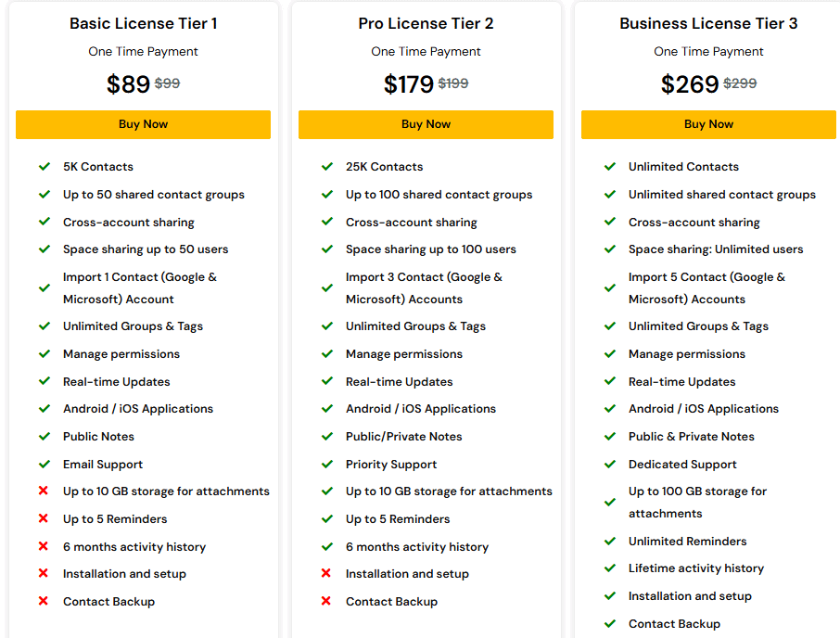The height and width of the screenshot is (638, 840).
Task: Click the red X next to 6 months activity history in Basic
Action: [44, 547]
